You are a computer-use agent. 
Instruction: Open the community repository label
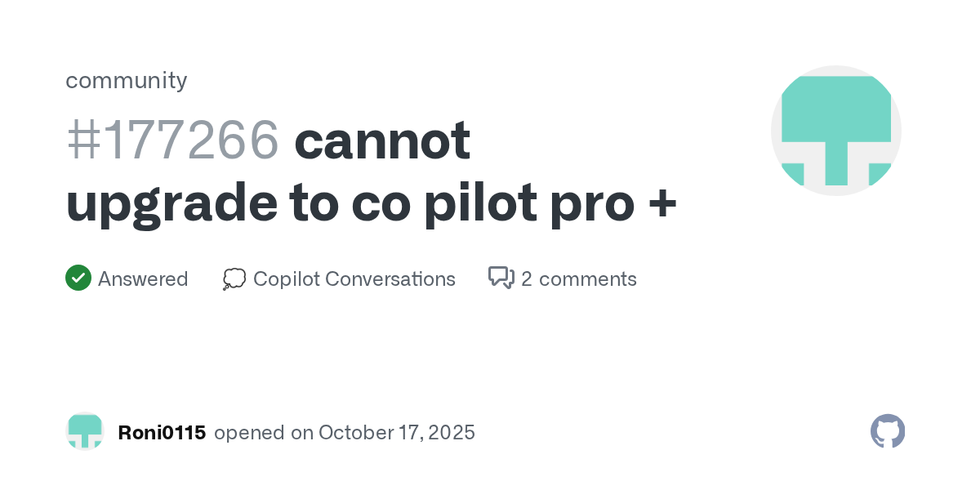tap(127, 80)
